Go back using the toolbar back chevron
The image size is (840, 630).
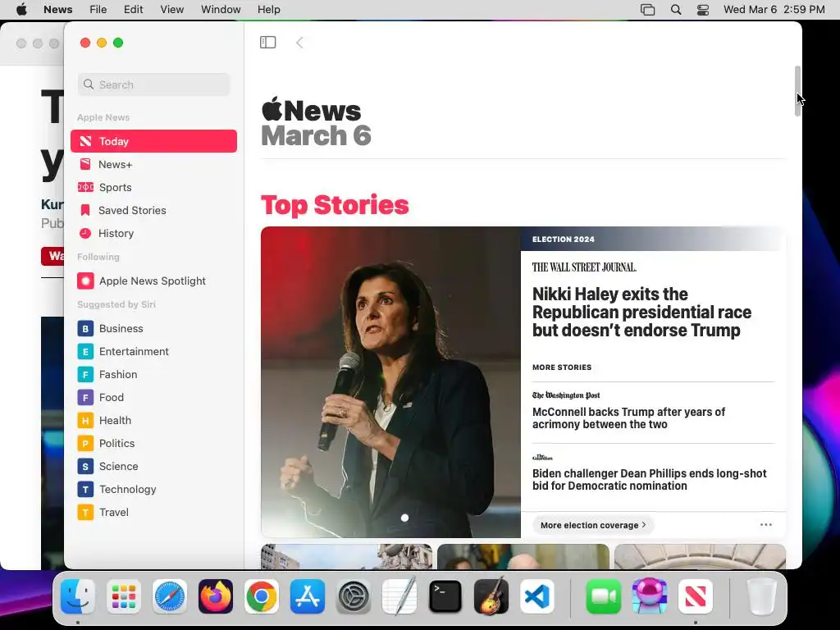299,43
